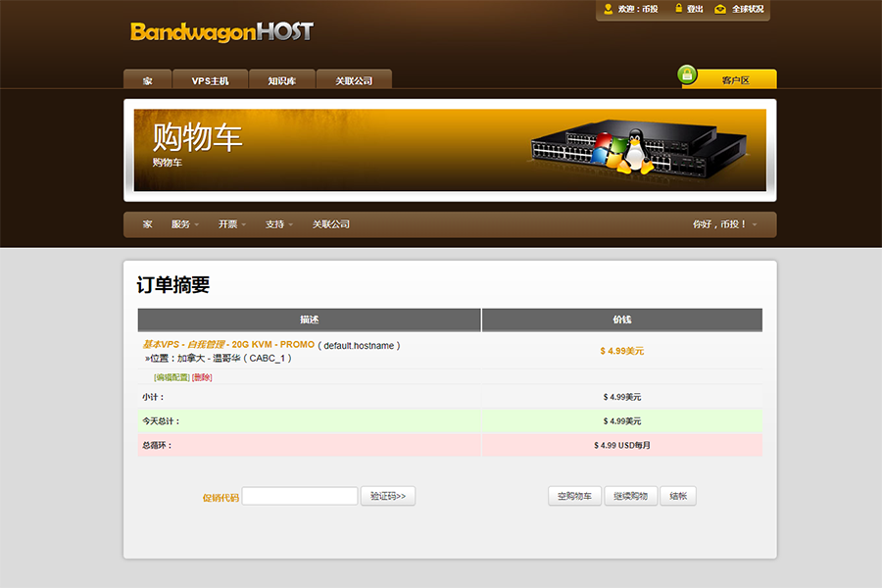This screenshot has width=882, height=588.
Task: Click the 验证码>> button
Action: point(388,496)
